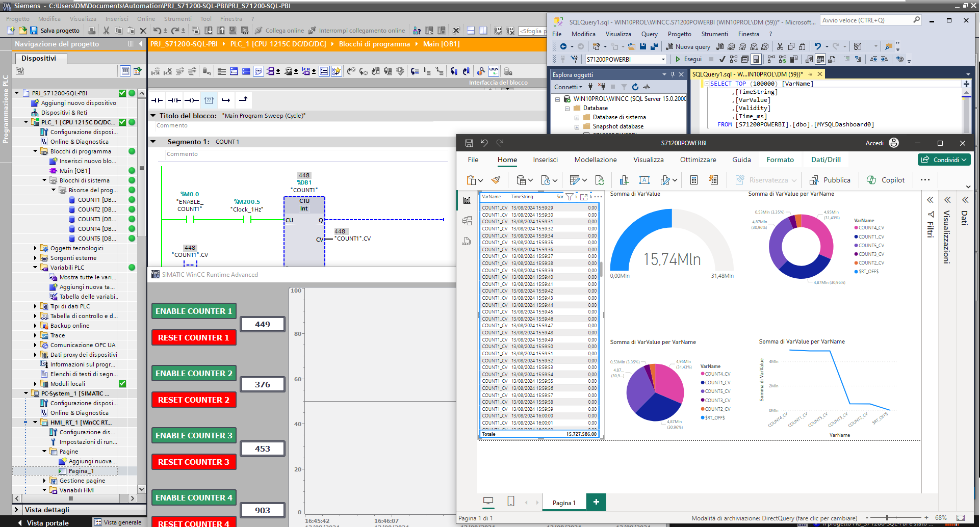Image resolution: width=980 pixels, height=527 pixels.
Task: Click Nuova query in SQL Server Management Studio
Action: (x=688, y=46)
